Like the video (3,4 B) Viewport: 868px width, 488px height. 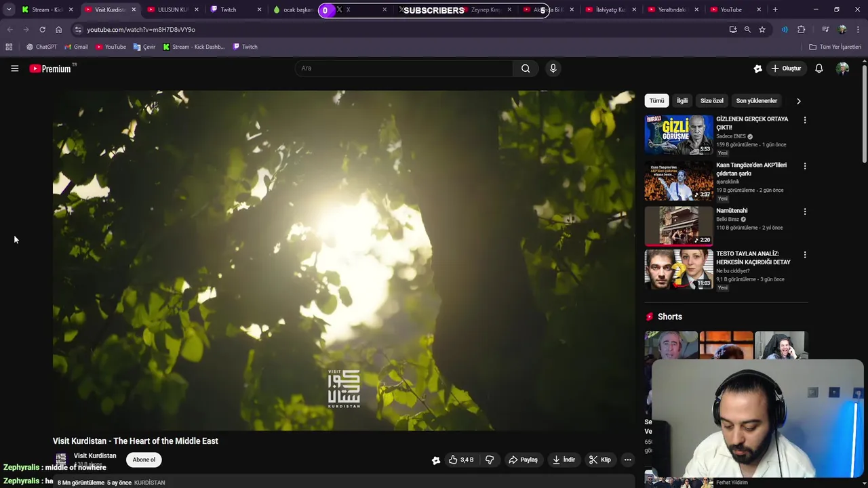(461, 460)
